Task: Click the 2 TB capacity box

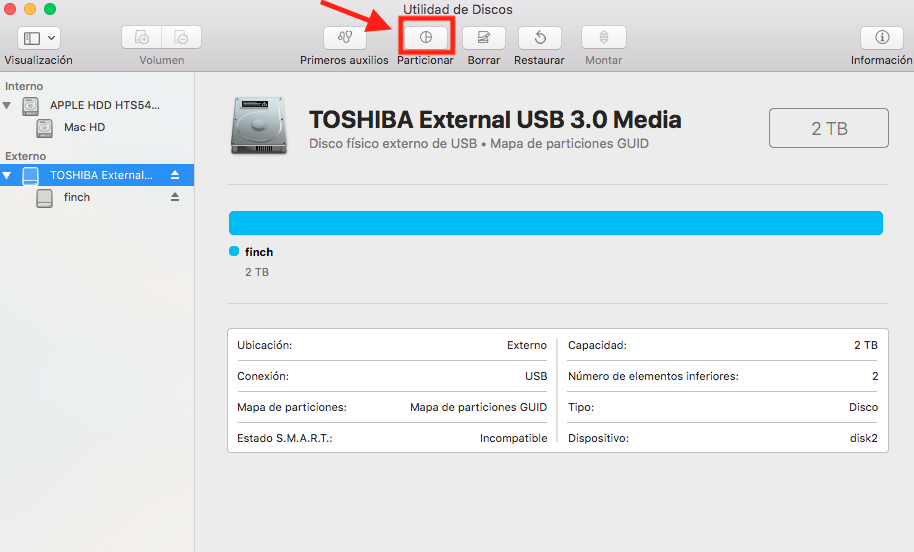Action: (x=829, y=128)
